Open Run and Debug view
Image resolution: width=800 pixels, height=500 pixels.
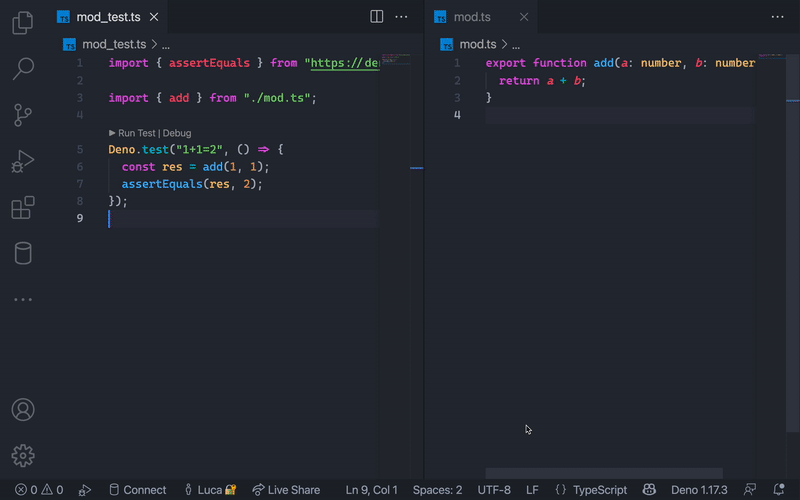click(x=22, y=161)
